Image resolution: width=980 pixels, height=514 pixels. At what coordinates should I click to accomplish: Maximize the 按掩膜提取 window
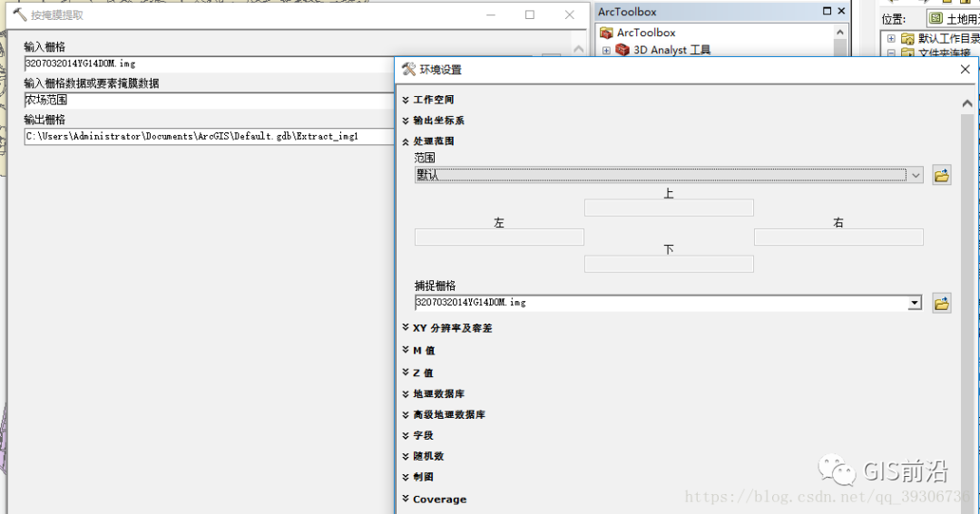point(530,15)
